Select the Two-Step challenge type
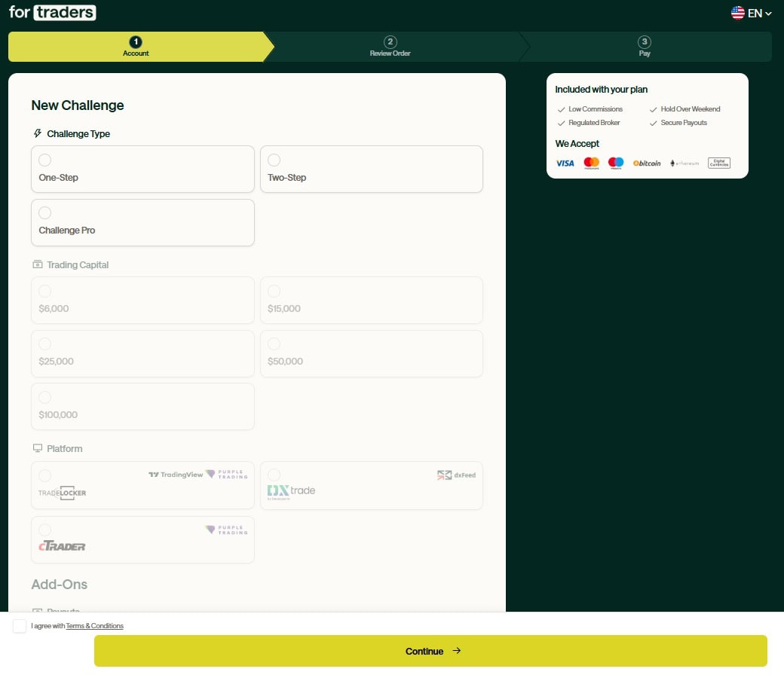 coord(371,169)
